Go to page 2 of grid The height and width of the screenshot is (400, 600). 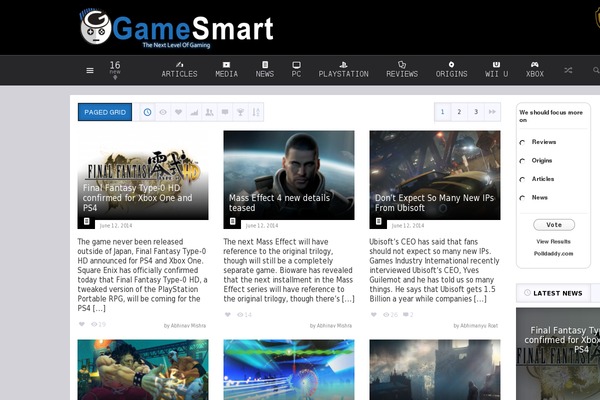[x=459, y=112]
